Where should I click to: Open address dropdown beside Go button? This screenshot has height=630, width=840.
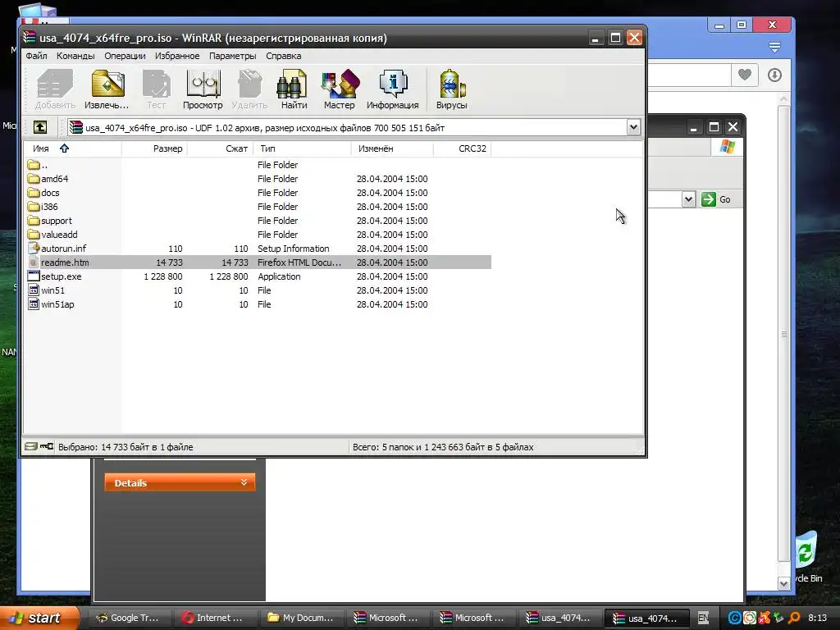(x=688, y=199)
